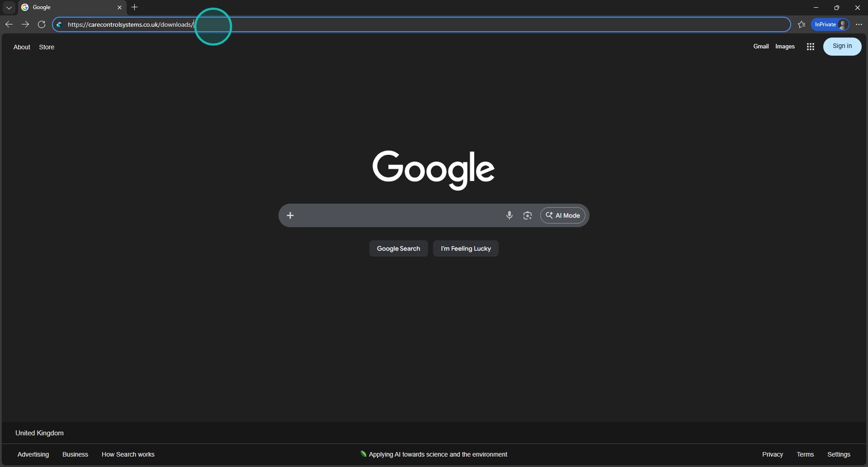Start voice search with microphone icon
The width and height of the screenshot is (868, 467).
509,216
